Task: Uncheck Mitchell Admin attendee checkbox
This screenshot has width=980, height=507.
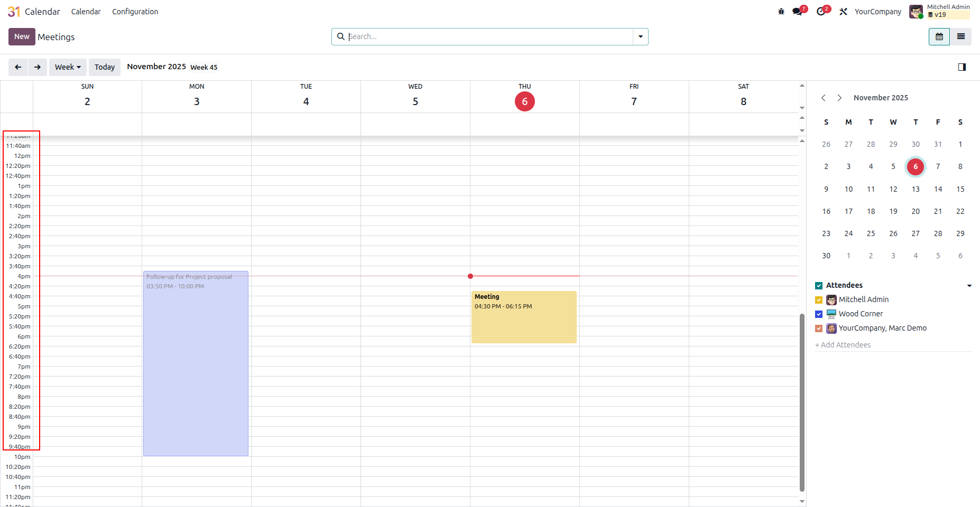Action: point(819,300)
